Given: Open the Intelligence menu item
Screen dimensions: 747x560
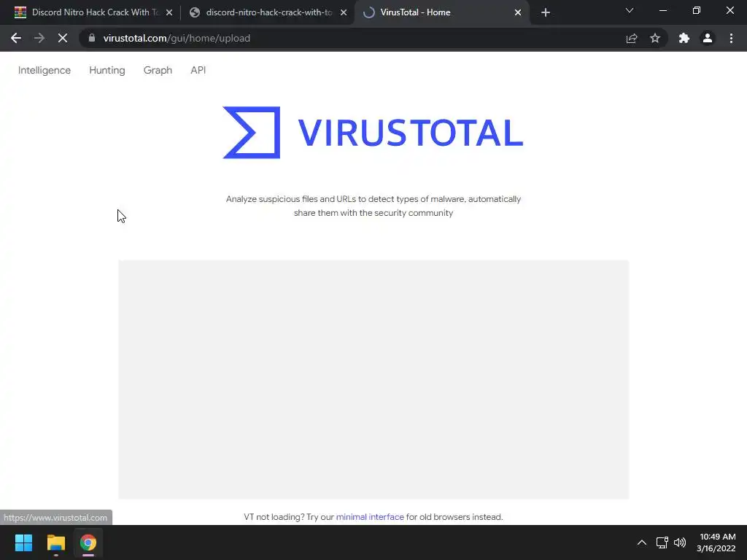Looking at the screenshot, I should coord(44,70).
